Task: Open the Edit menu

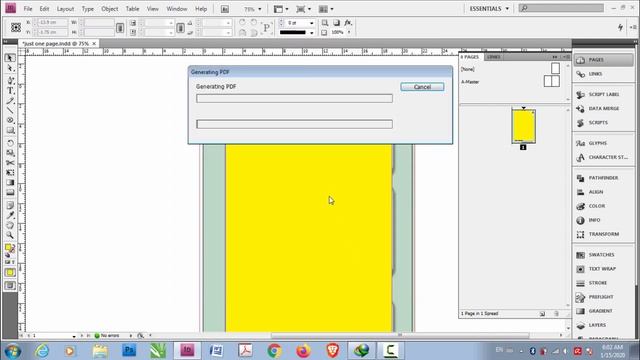Action: coord(44,9)
